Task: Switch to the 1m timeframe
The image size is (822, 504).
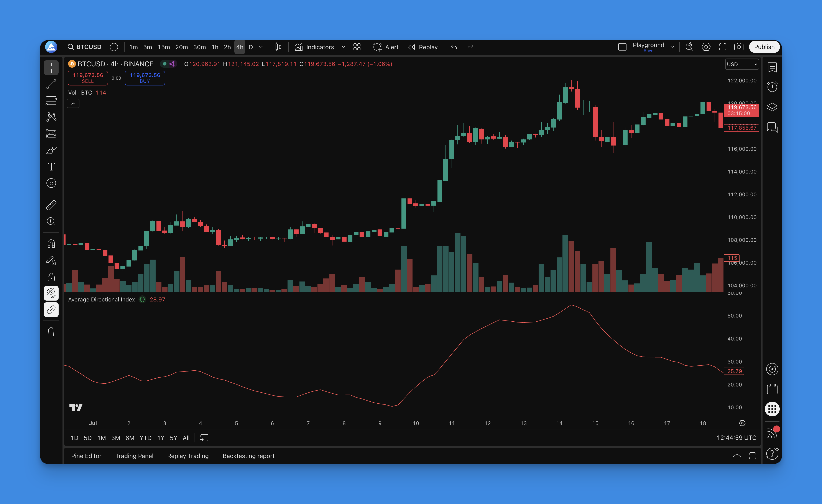Action: click(x=133, y=47)
